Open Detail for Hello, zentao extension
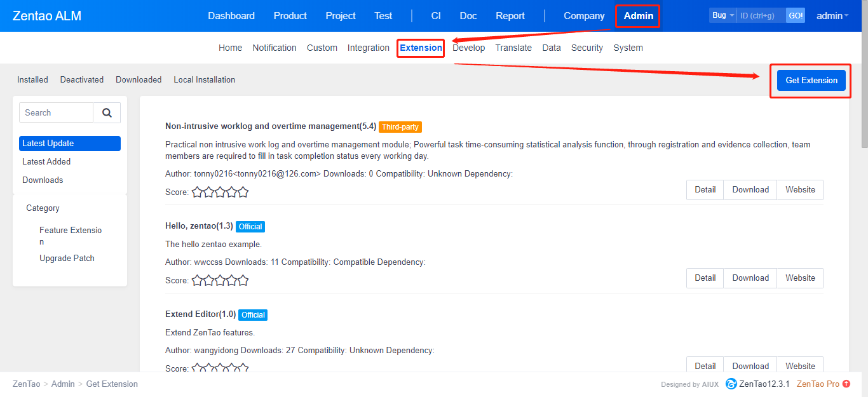The width and height of the screenshot is (868, 397). [705, 278]
